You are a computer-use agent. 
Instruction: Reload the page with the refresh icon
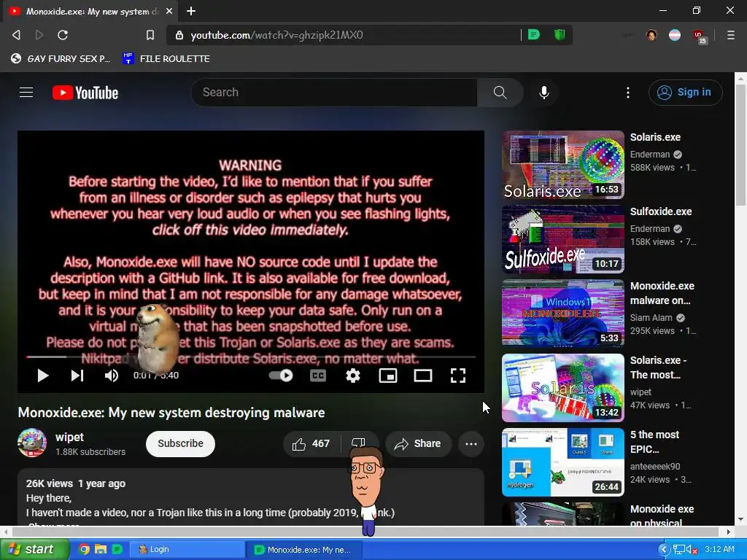[63, 35]
